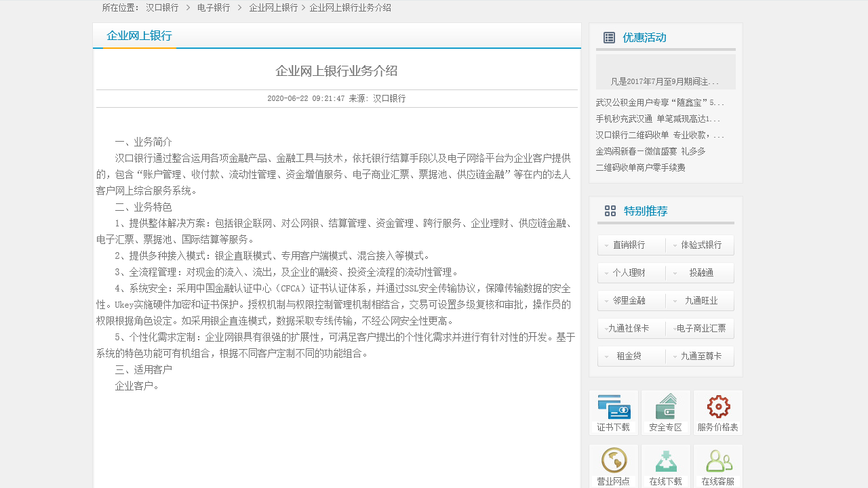This screenshot has width=868, height=488.
Task: Open the 安全专区 wallet icon
Action: (665, 407)
